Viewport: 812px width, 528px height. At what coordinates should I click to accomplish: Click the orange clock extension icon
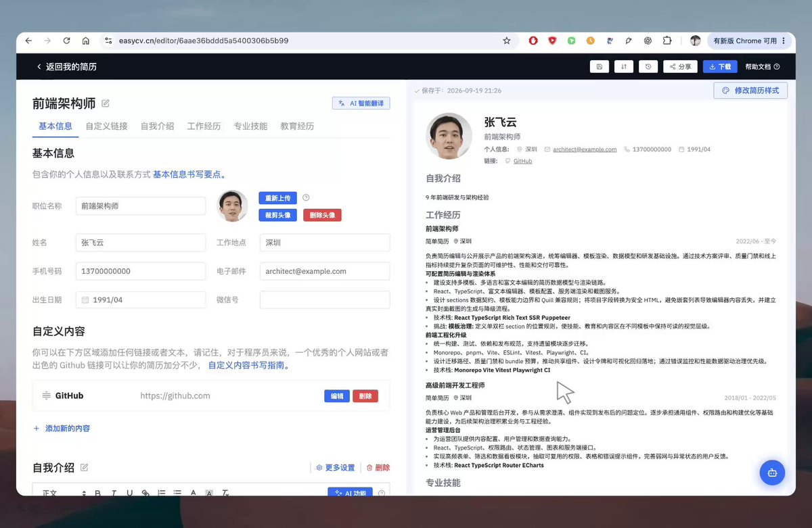click(590, 41)
